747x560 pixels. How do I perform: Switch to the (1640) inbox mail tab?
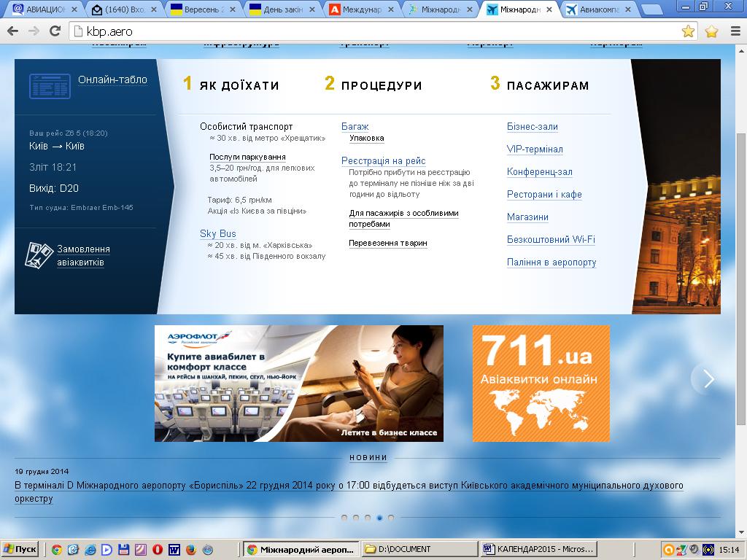[120, 9]
